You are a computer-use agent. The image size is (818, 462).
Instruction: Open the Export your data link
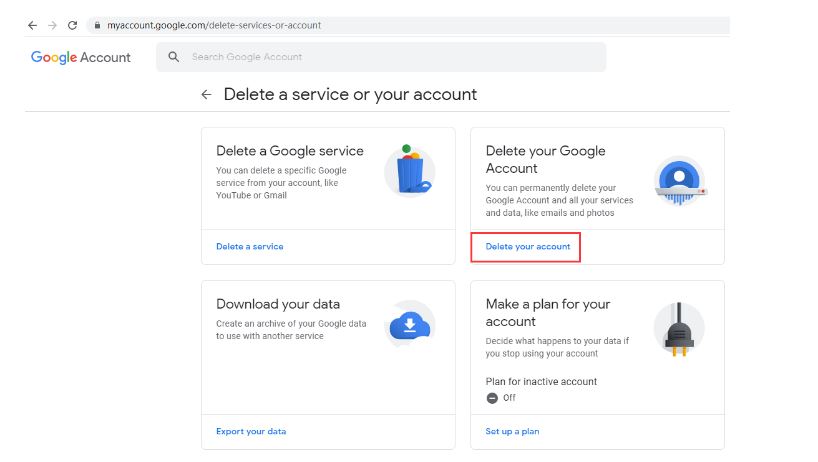click(251, 431)
